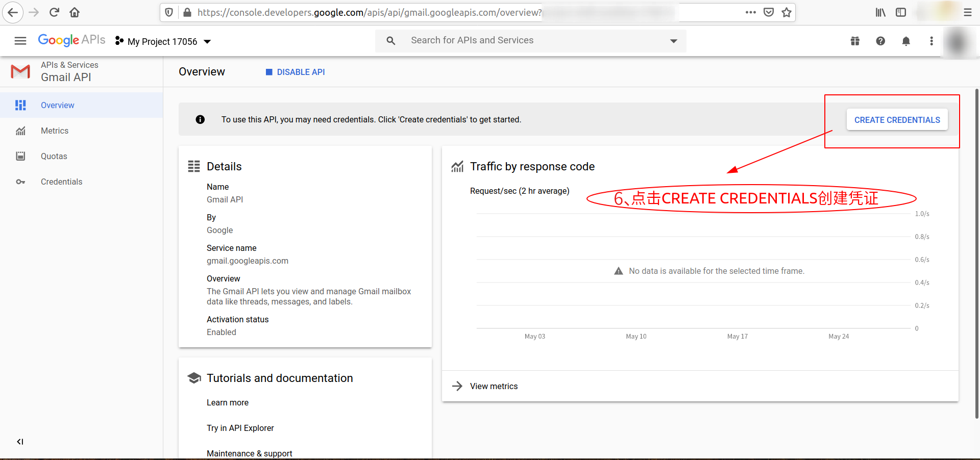Screen dimensions: 980x460
Task: Open Maintenance & support link
Action: [x=250, y=453]
